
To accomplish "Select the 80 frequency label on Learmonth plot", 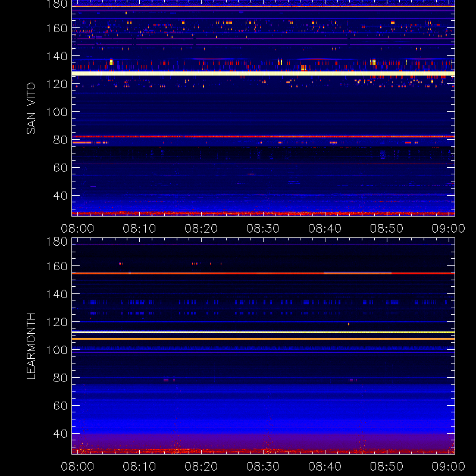I will pyautogui.click(x=61, y=378).
